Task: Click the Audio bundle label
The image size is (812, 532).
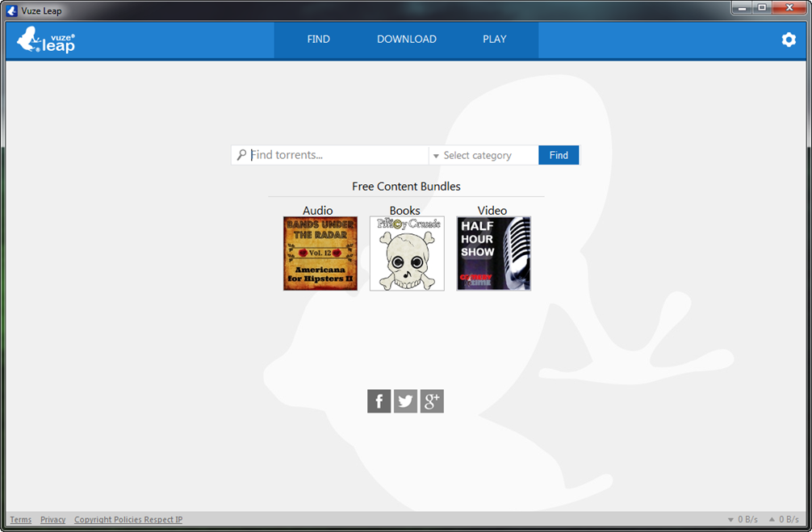Action: [317, 211]
